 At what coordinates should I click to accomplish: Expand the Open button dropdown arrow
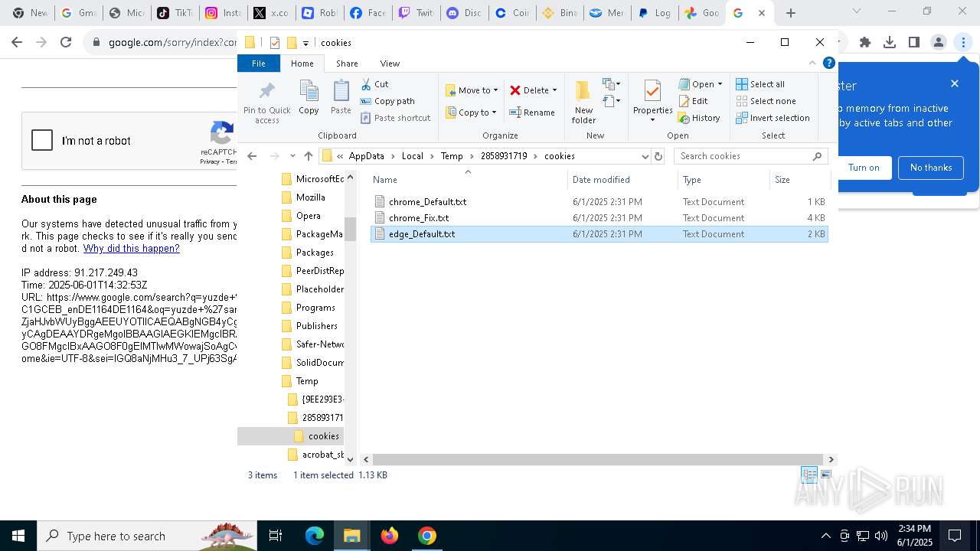coord(720,84)
